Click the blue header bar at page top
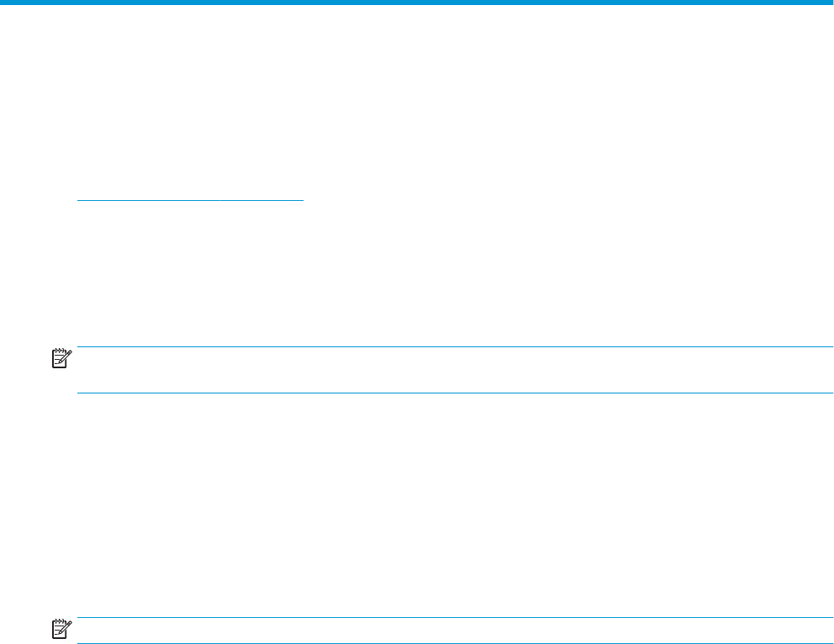The image size is (834, 644). tap(417, 3)
